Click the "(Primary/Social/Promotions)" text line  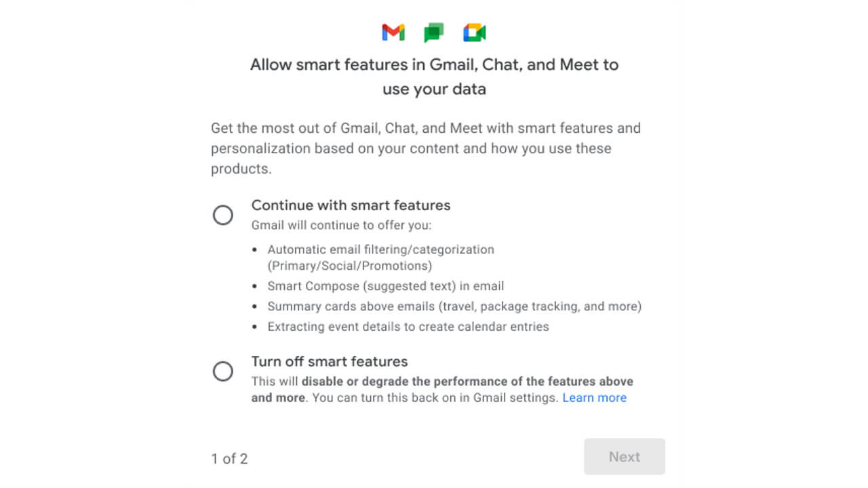click(x=349, y=266)
